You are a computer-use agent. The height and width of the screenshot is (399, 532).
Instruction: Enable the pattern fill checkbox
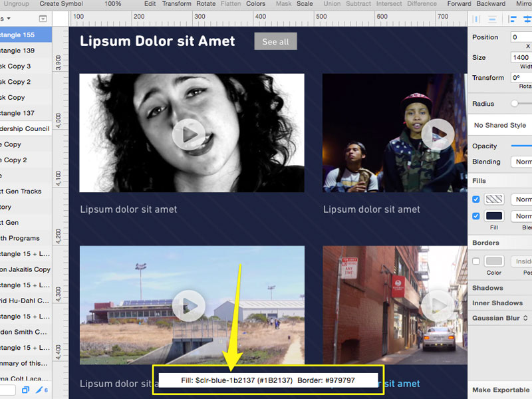click(x=476, y=199)
